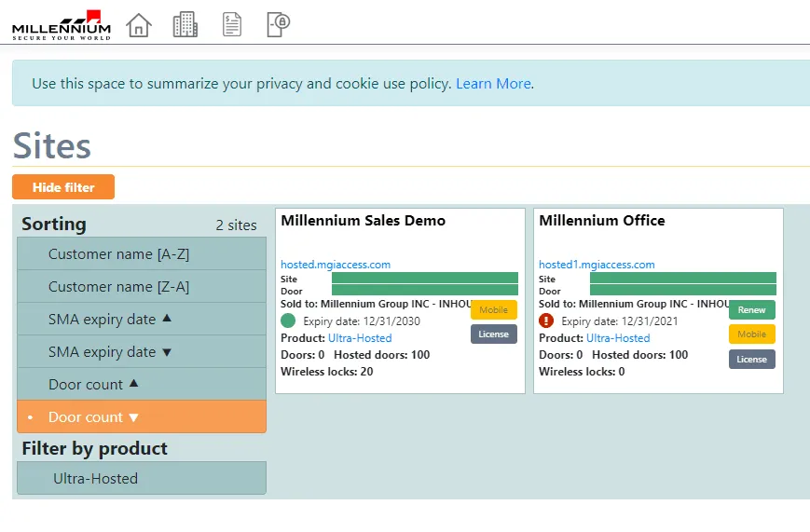Open the buildings icon in header
The width and height of the screenshot is (810, 532).
click(185, 25)
